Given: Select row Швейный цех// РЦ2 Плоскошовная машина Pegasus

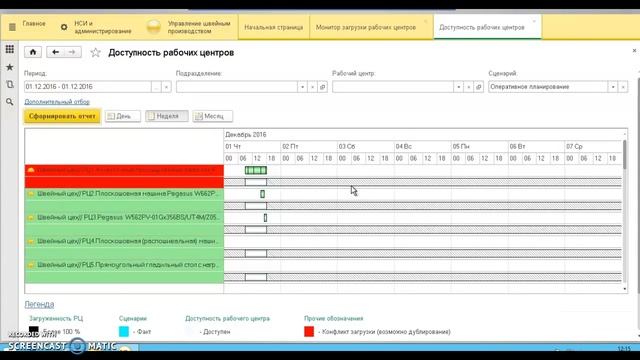Looking at the screenshot, I should click(124, 194).
